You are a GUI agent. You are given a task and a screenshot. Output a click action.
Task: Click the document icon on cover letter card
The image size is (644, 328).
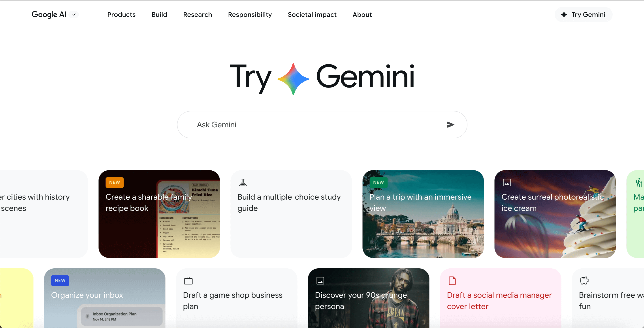pos(452,281)
